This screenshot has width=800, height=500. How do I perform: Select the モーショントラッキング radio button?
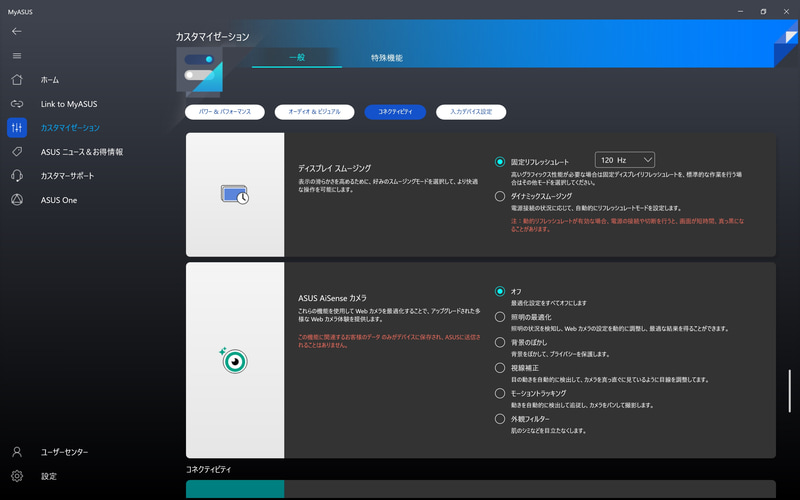click(x=500, y=393)
